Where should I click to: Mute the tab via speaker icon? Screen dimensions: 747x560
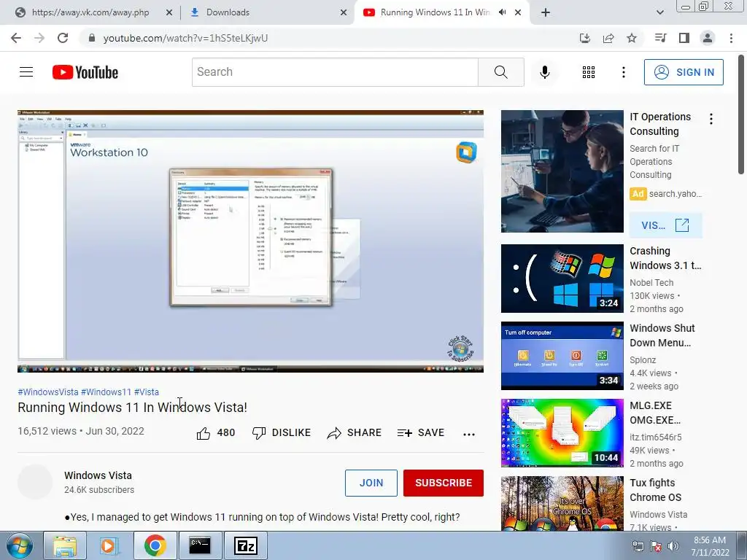(x=502, y=12)
